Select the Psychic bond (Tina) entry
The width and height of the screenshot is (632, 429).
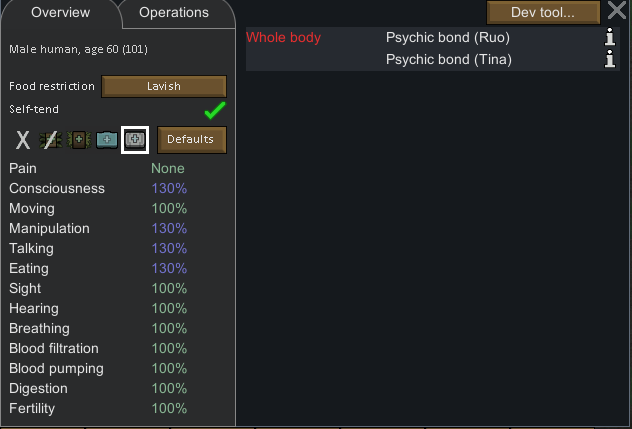pyautogui.click(x=449, y=60)
